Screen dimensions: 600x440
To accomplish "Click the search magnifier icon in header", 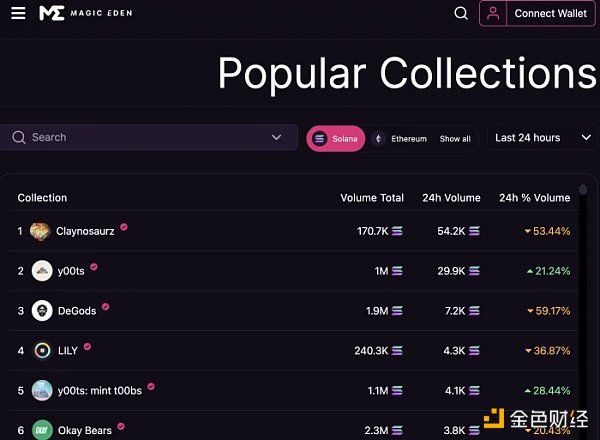I will (461, 14).
